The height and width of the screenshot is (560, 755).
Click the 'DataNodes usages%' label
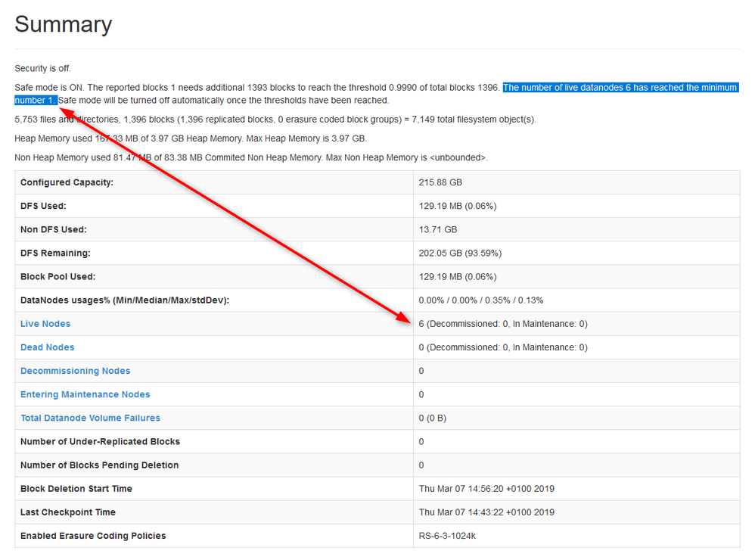125,300
